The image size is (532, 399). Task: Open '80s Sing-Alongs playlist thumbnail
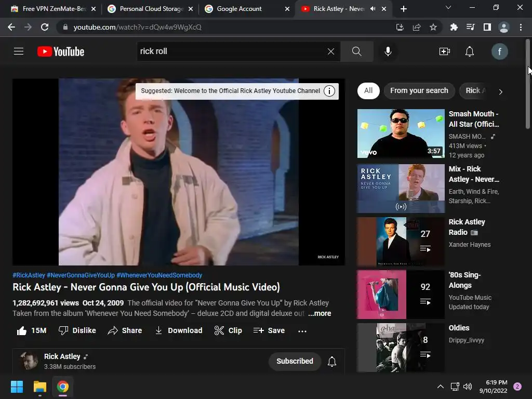tap(401, 295)
